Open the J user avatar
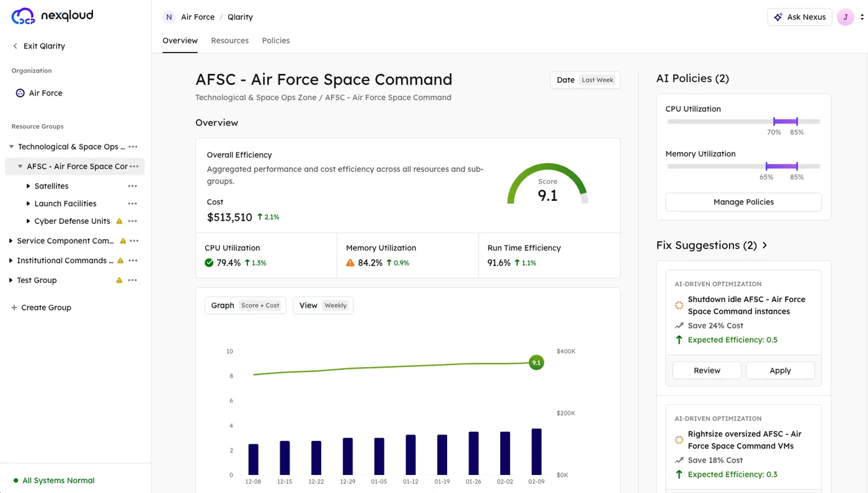This screenshot has width=868, height=493. coord(846,17)
